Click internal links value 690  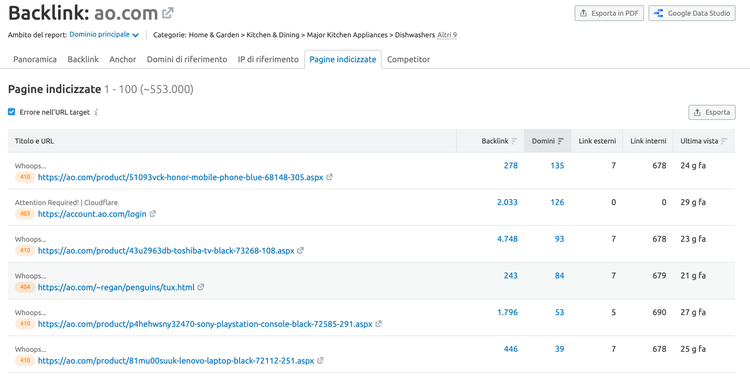point(659,312)
